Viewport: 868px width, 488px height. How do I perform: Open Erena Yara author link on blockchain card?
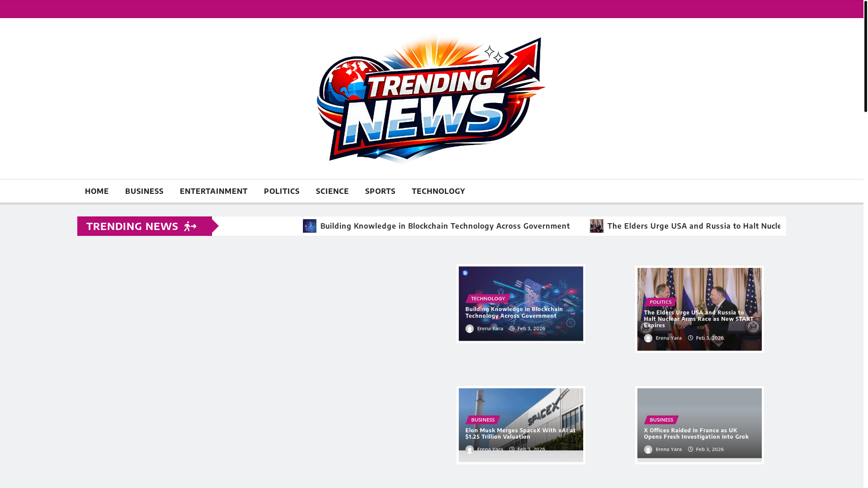(490, 328)
